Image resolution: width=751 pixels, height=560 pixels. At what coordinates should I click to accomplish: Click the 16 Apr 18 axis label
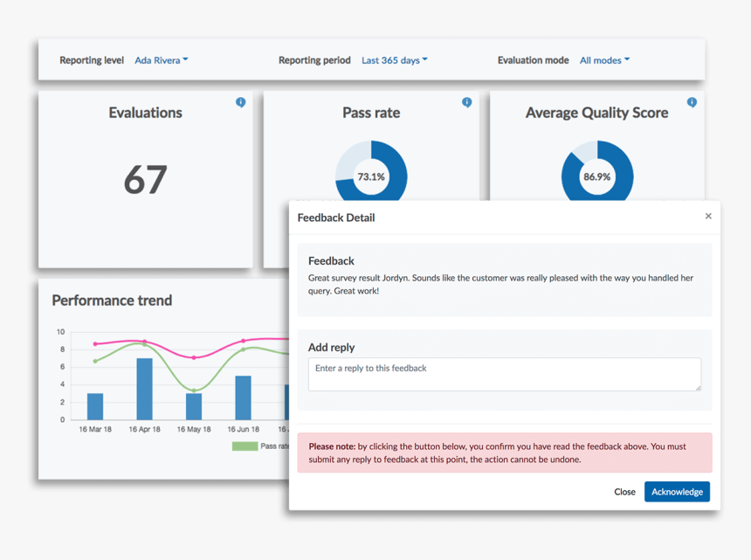pos(145,429)
